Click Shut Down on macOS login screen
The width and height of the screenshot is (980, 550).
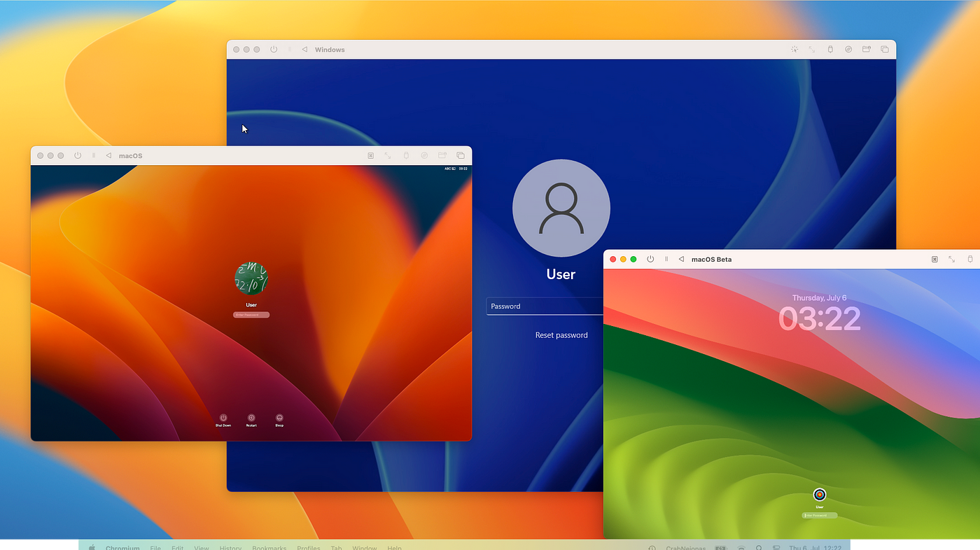[x=223, y=420]
